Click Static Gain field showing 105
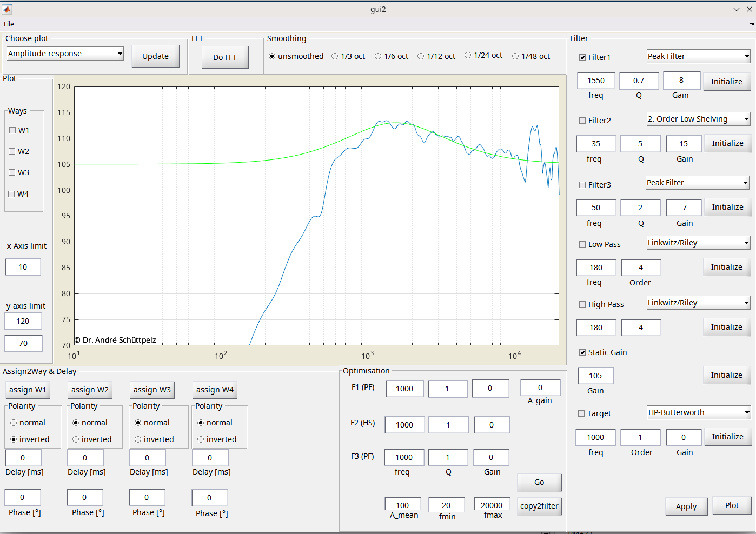This screenshot has height=534, width=756. tap(595, 376)
